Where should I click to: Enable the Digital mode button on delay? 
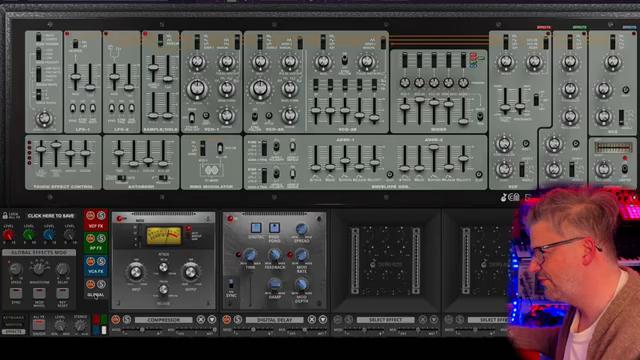click(x=256, y=228)
